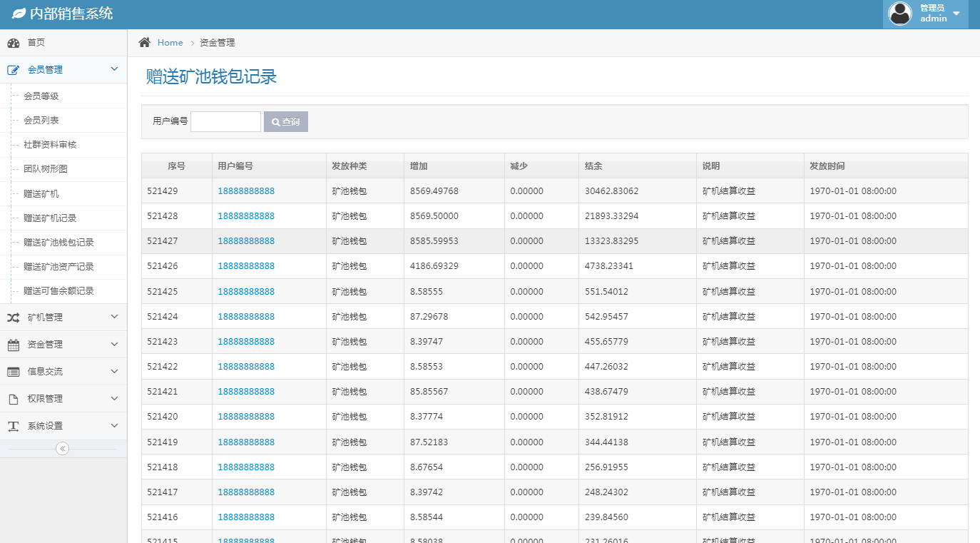Screen dimensions: 980x543
Task: Focus the 用户编号 input field
Action: click(x=225, y=121)
